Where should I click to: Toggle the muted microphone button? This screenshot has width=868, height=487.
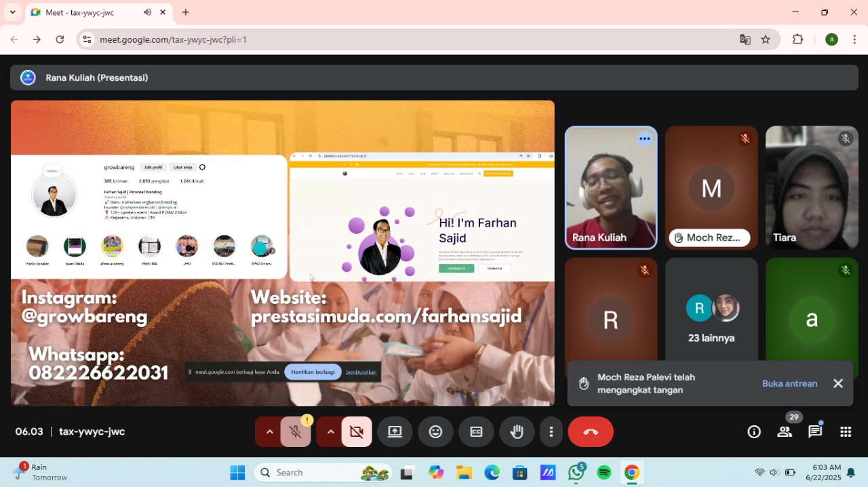click(295, 432)
